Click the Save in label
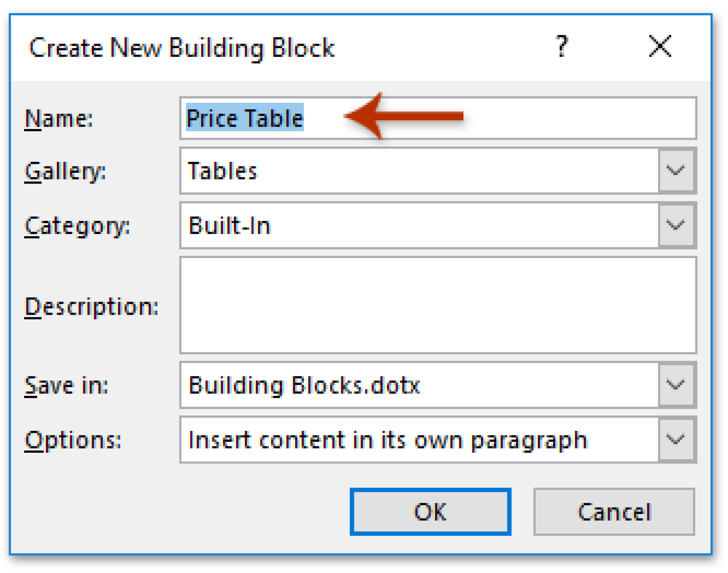 pos(66,386)
